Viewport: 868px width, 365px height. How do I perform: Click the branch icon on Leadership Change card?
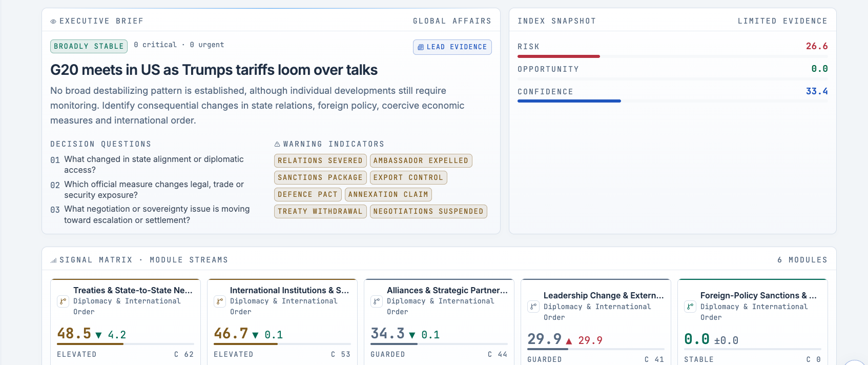(533, 307)
